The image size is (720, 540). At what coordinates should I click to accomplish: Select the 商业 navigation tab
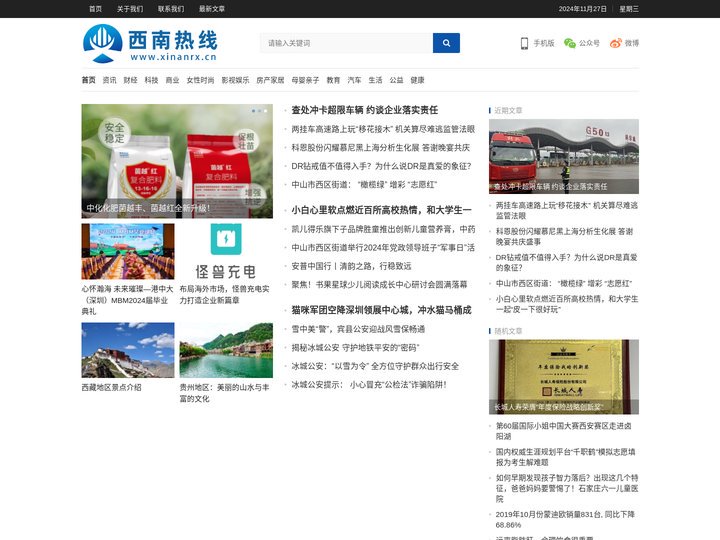coord(172,80)
